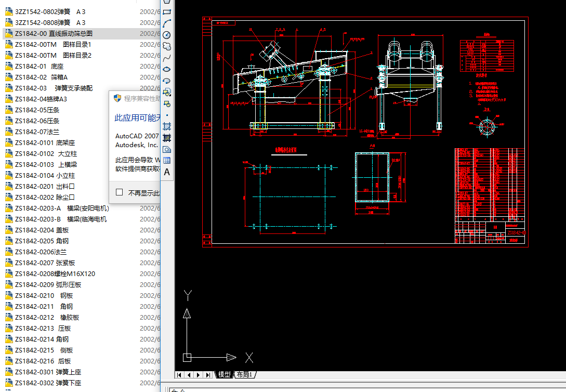Select file ZS1842-0201 出料口
Image resolution: width=566 pixels, height=392 pixels.
coord(45,186)
